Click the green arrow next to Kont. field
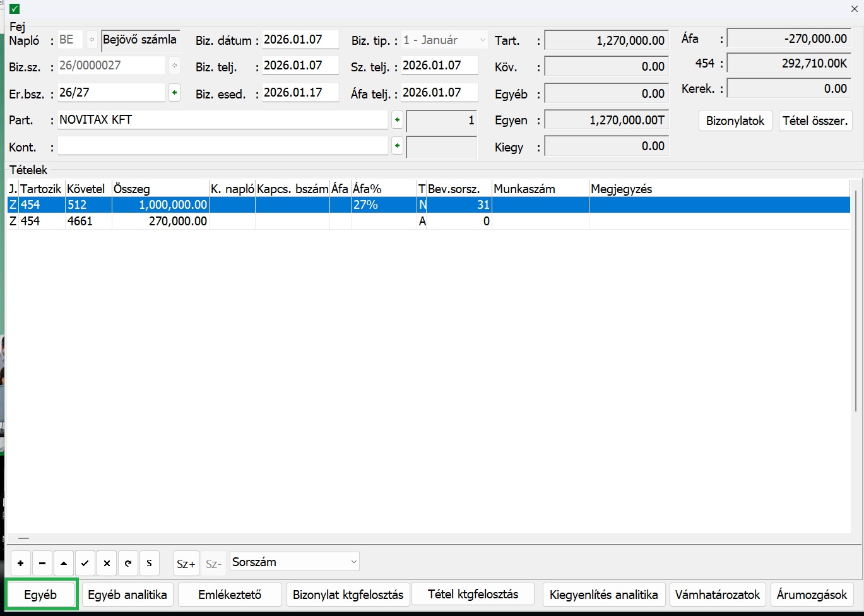 [x=397, y=146]
